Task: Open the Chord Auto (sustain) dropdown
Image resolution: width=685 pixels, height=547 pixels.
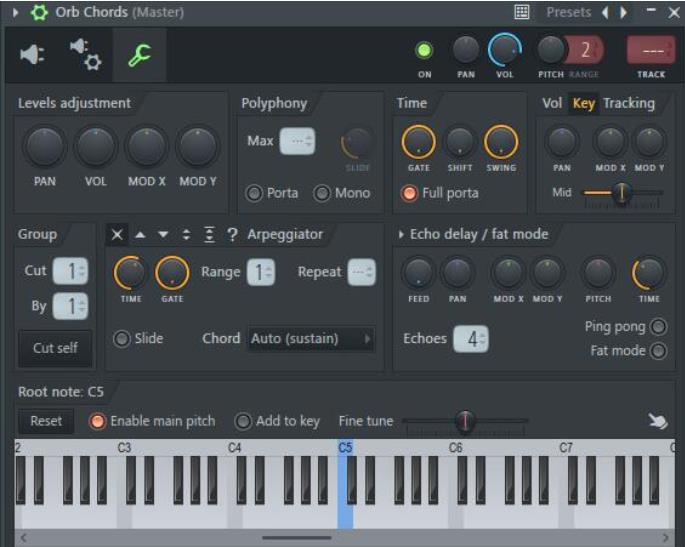Action: click(x=311, y=339)
